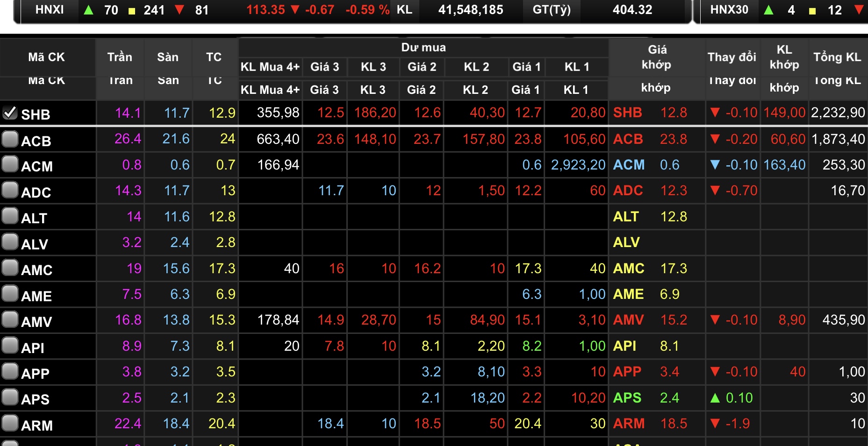This screenshot has width=868, height=446.
Task: Click the Dư mua group header
Action: (x=423, y=48)
